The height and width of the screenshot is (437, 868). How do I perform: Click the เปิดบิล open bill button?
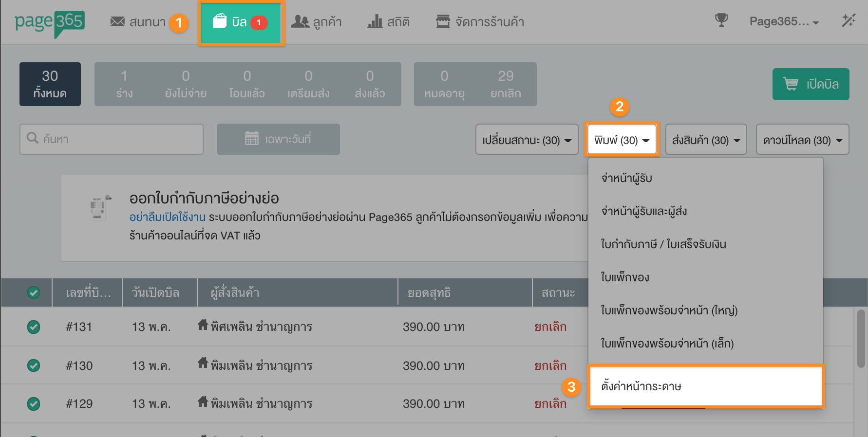(811, 84)
